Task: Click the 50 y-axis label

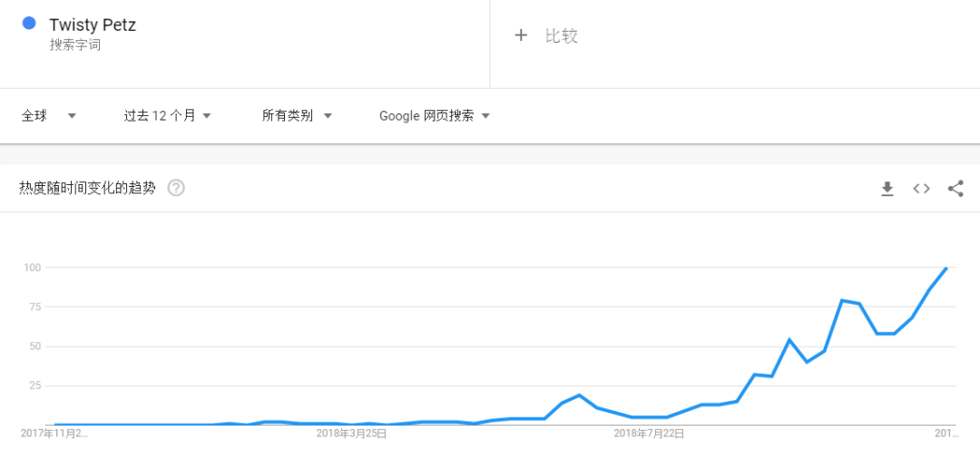Action: point(37,347)
